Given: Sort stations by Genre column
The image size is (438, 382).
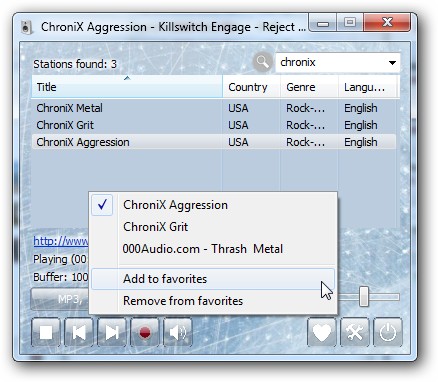Looking at the screenshot, I should pyautogui.click(x=309, y=87).
